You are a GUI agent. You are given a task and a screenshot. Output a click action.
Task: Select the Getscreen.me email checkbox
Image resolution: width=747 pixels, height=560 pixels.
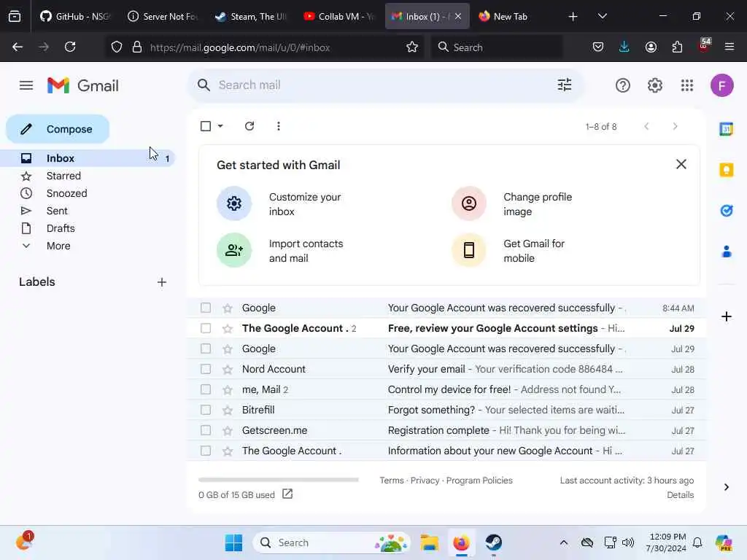coord(206,430)
